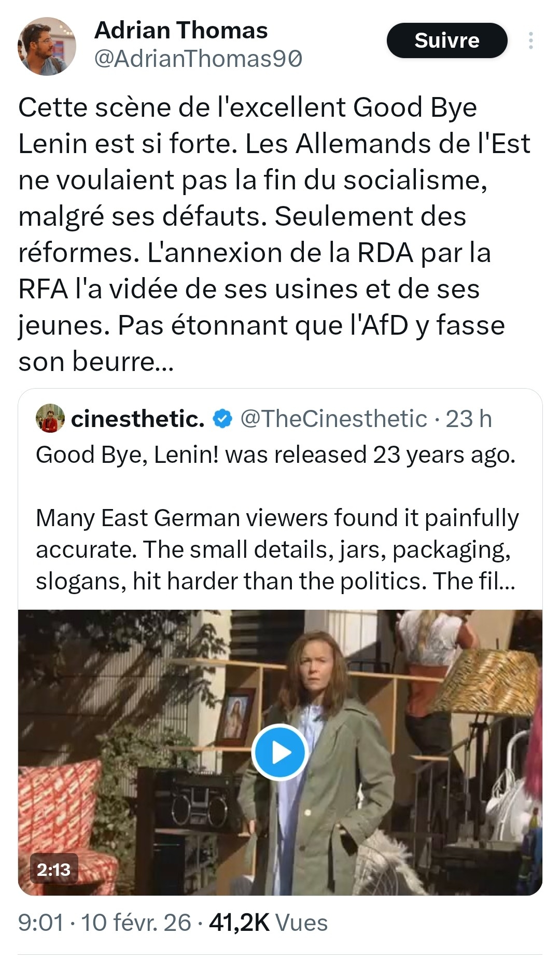This screenshot has width=560, height=962.
Task: Click the Suivre follow button
Action: (446, 40)
